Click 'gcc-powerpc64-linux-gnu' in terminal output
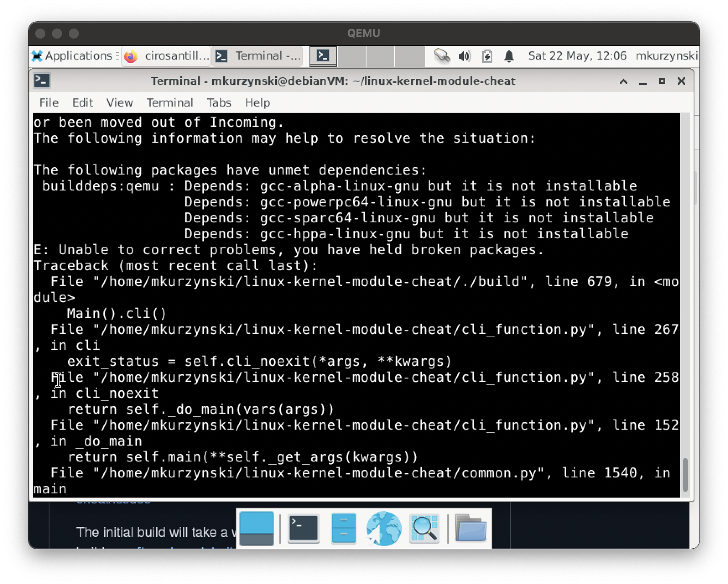728x584 pixels. click(x=356, y=202)
